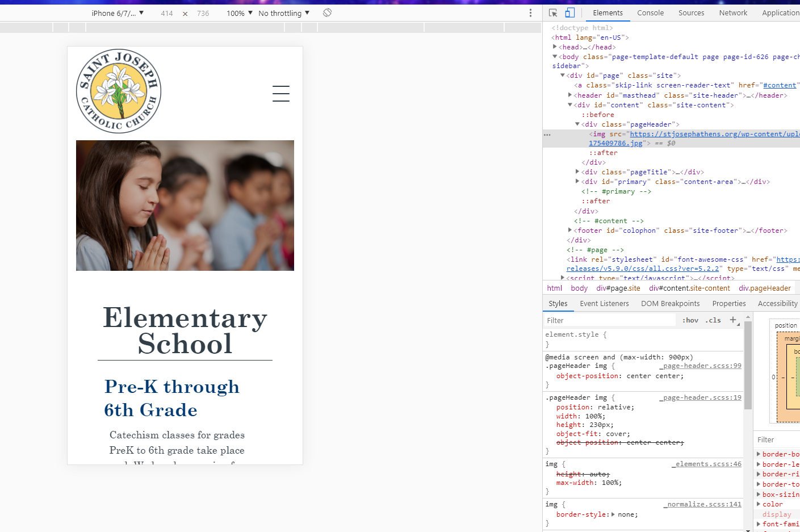The width and height of the screenshot is (800, 532).
Task: Open the _normalize.scss:141 source link
Action: (704, 504)
